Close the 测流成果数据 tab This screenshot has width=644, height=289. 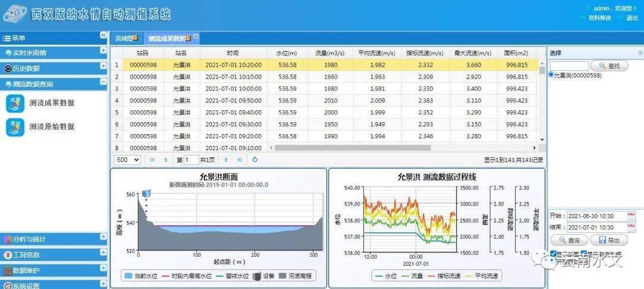(x=196, y=37)
